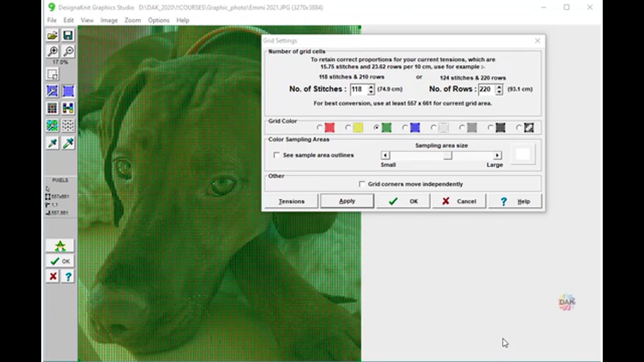The width and height of the screenshot is (644, 362).
Task: Click in the No. of Stitches field
Action: (358, 89)
